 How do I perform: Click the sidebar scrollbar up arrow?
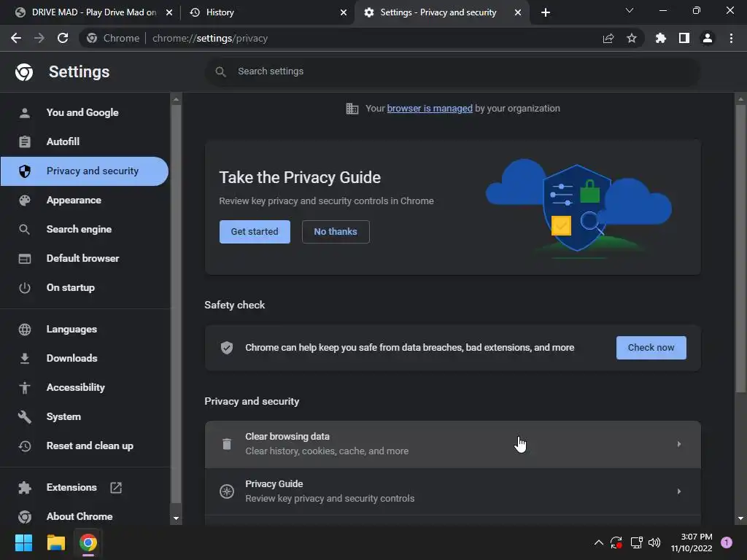coord(177,99)
